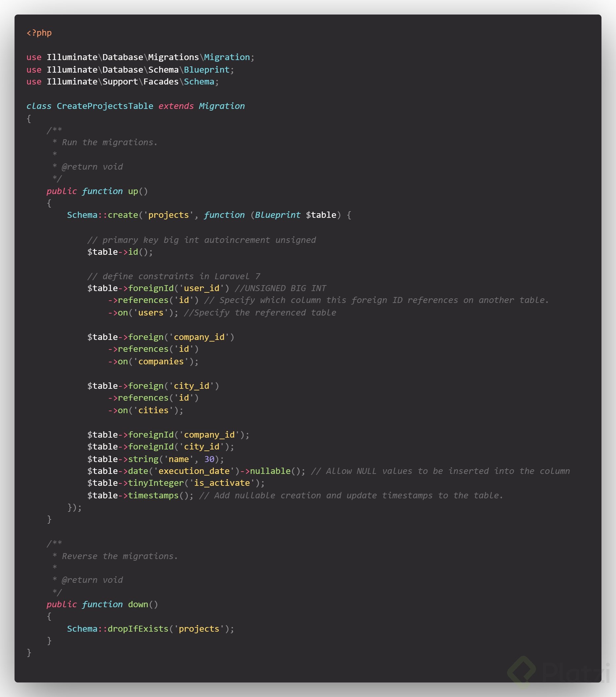Viewport: 616px width, 697px height.
Task: Click 'use Illuminate\Database\Migrations\Migration;' line
Action: pyautogui.click(x=141, y=57)
